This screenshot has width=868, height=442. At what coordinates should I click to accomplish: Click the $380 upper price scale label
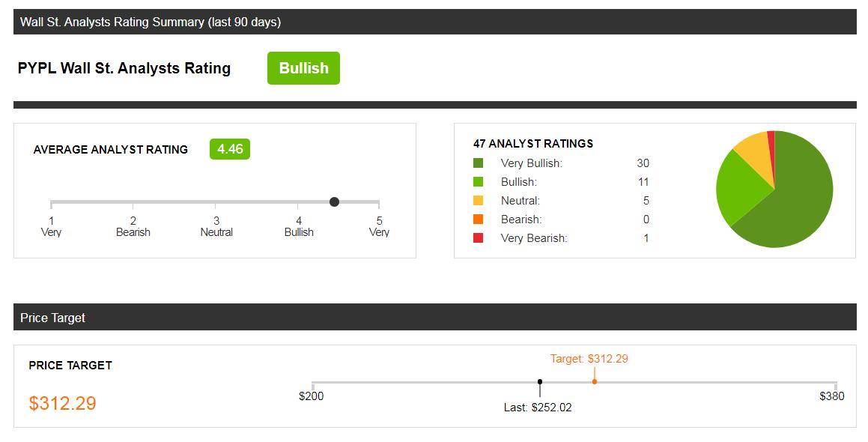coord(831,396)
